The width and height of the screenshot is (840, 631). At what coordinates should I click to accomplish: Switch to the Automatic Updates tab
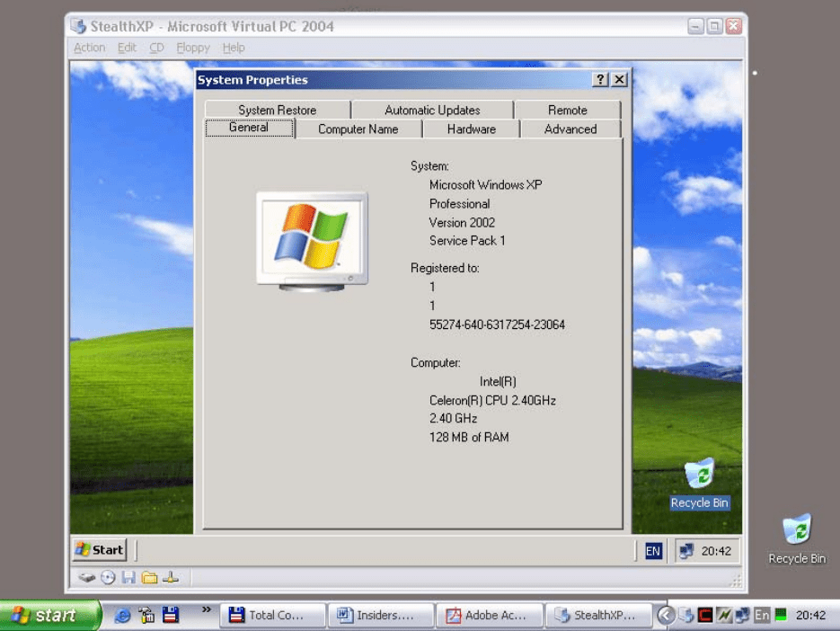pos(432,110)
